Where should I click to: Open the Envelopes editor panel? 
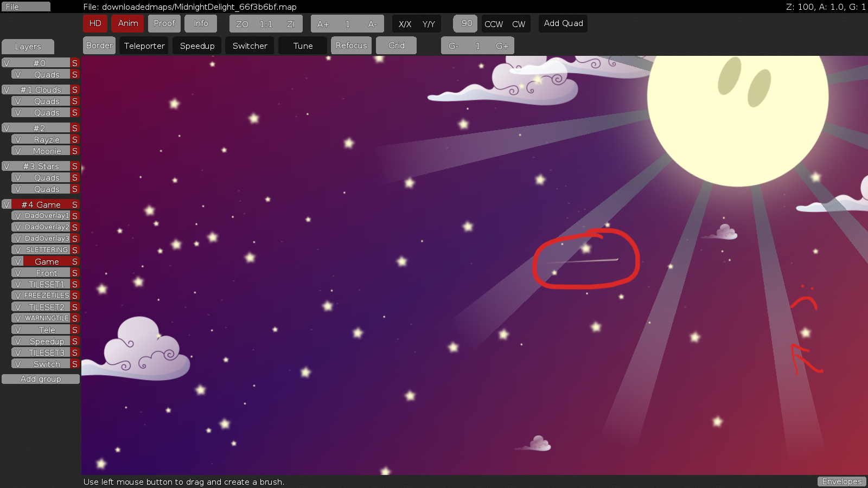(x=841, y=481)
